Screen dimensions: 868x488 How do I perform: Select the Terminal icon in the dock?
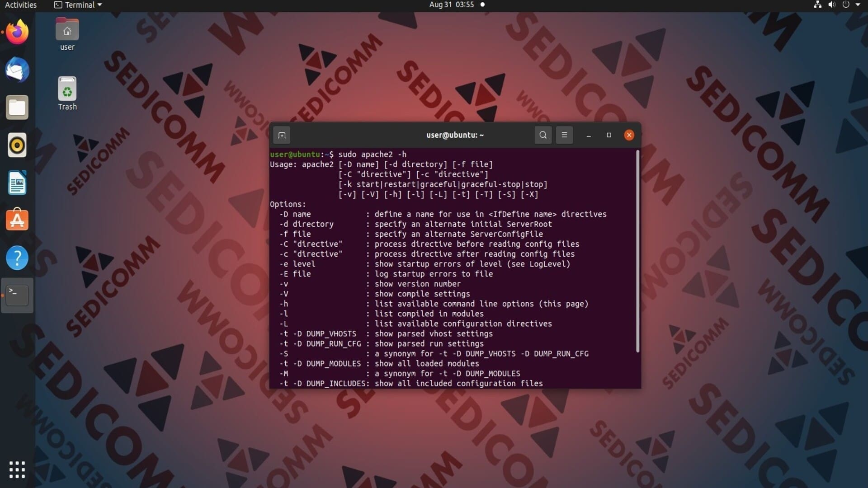point(17,296)
